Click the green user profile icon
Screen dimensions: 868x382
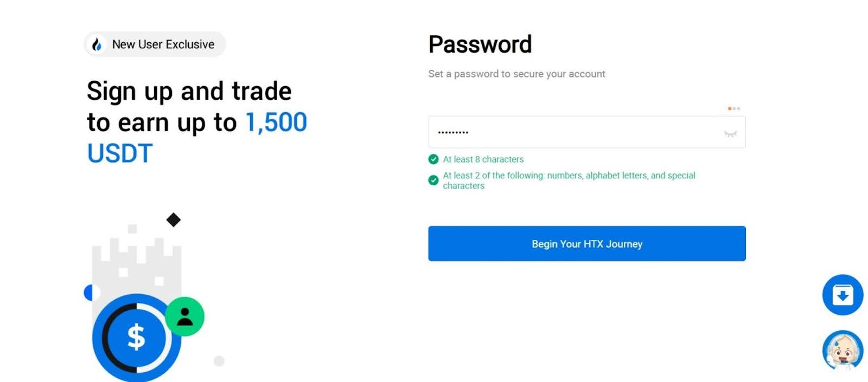[x=184, y=316]
